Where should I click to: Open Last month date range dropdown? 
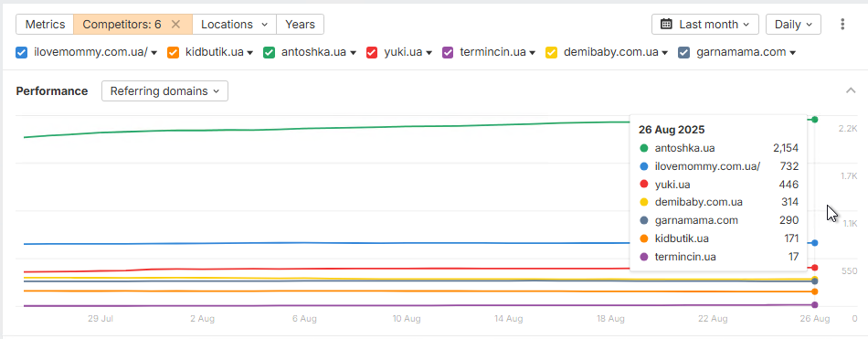coord(705,25)
